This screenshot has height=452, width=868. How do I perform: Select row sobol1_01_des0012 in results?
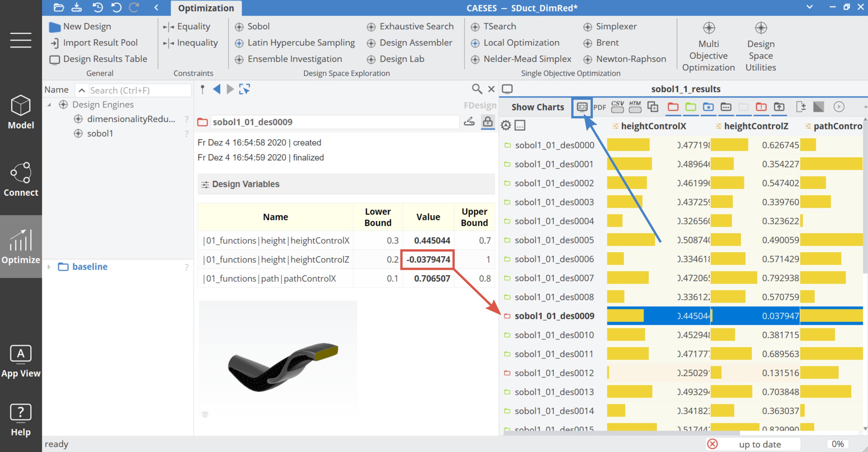click(681, 373)
